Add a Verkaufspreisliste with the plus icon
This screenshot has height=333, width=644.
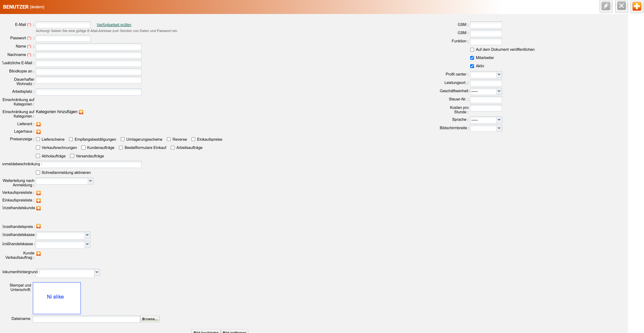39,193
